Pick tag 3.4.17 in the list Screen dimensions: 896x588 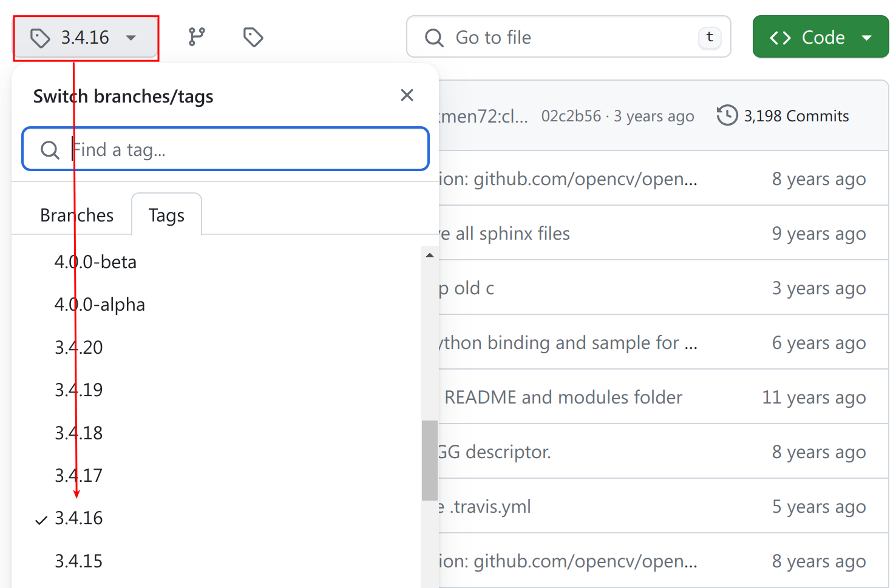[x=79, y=476]
